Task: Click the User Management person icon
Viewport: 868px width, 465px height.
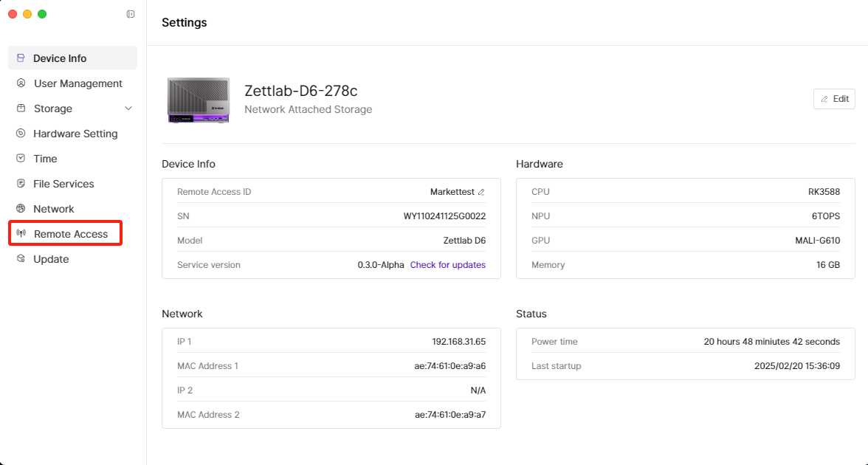Action: point(21,83)
